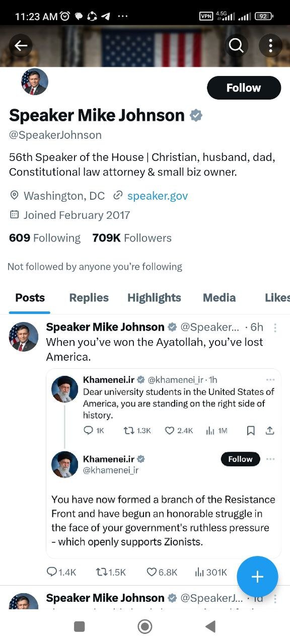Switch to the Highlights tab

point(154,298)
